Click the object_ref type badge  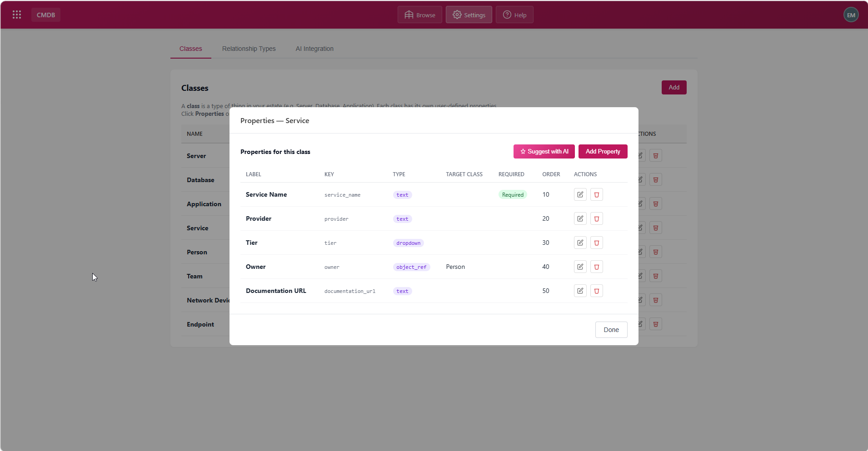tap(411, 267)
